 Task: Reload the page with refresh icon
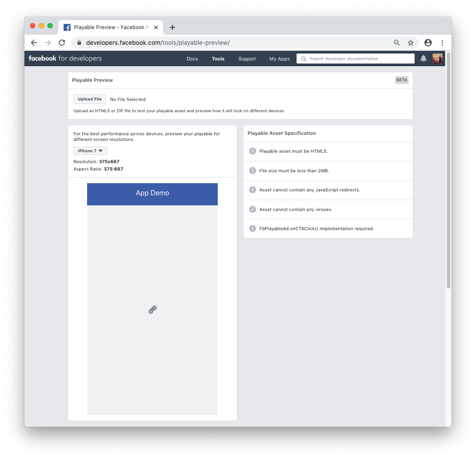coord(62,43)
